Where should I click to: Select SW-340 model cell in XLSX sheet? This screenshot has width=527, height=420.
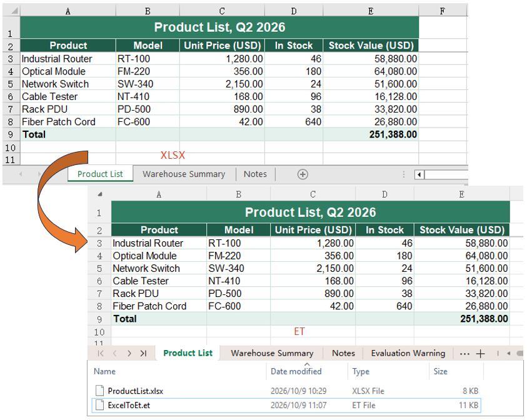click(x=148, y=84)
